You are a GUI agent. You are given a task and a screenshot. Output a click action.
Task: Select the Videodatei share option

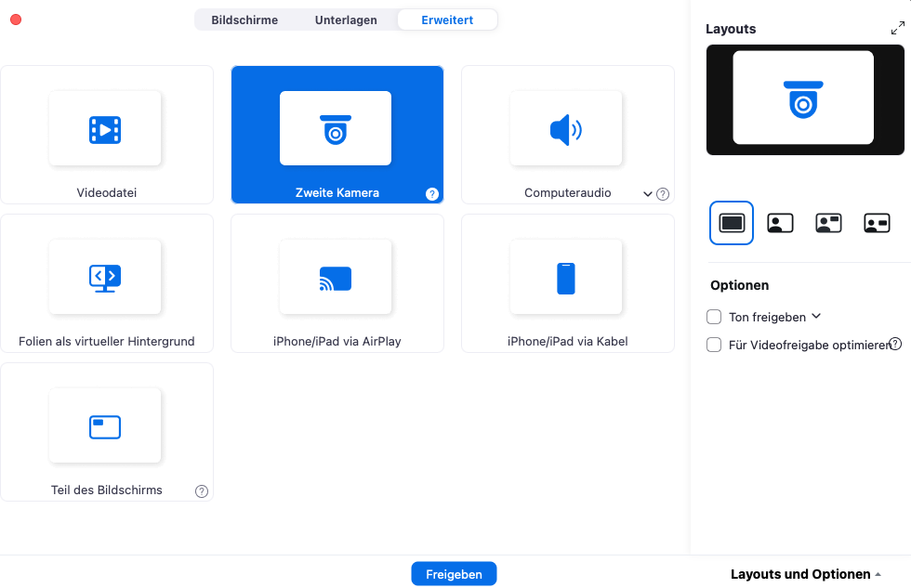tap(106, 135)
